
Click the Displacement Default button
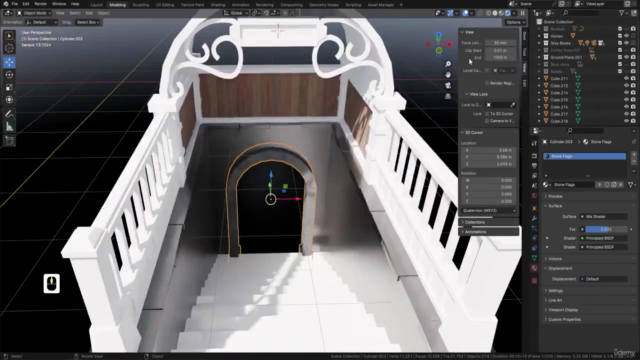(x=604, y=279)
